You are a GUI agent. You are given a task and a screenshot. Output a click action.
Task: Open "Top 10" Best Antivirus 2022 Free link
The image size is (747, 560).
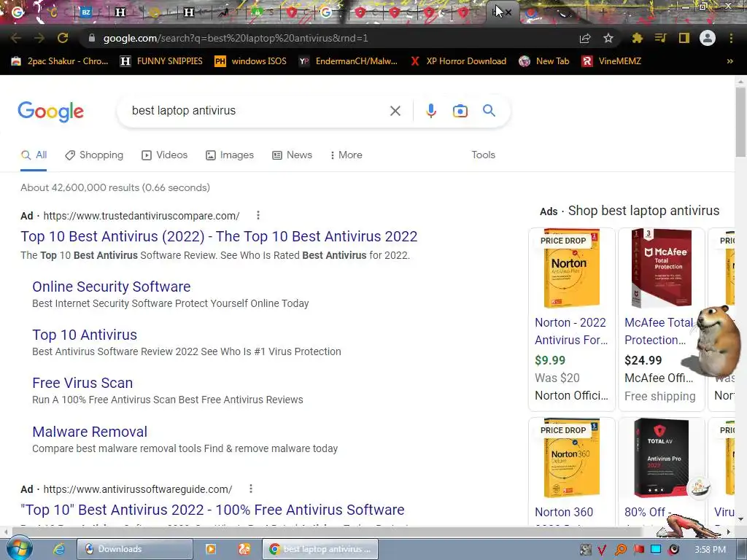point(212,510)
